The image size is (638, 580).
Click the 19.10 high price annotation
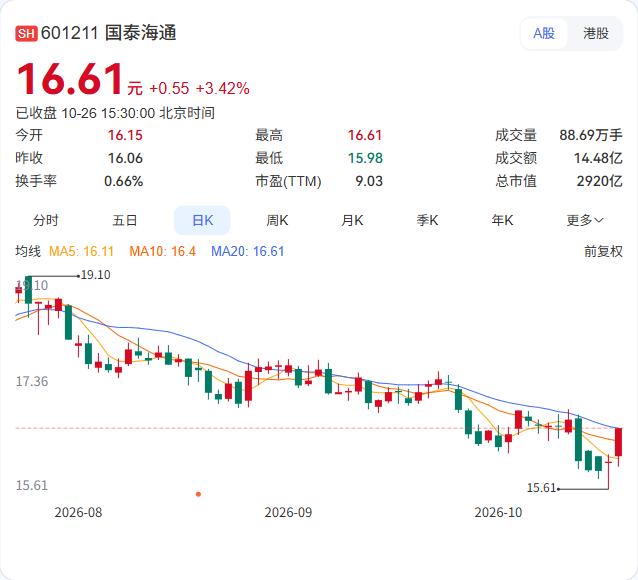tap(96, 275)
